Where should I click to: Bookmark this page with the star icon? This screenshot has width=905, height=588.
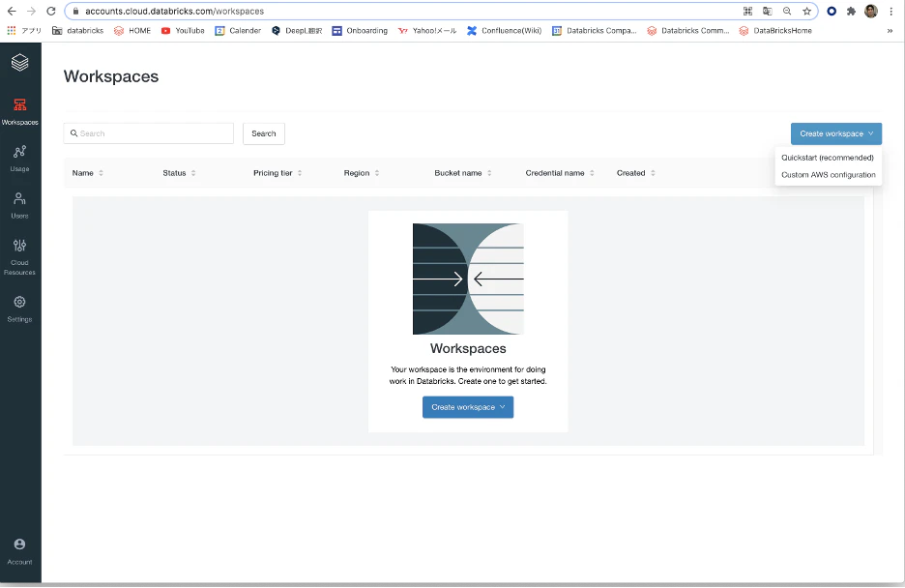806,11
